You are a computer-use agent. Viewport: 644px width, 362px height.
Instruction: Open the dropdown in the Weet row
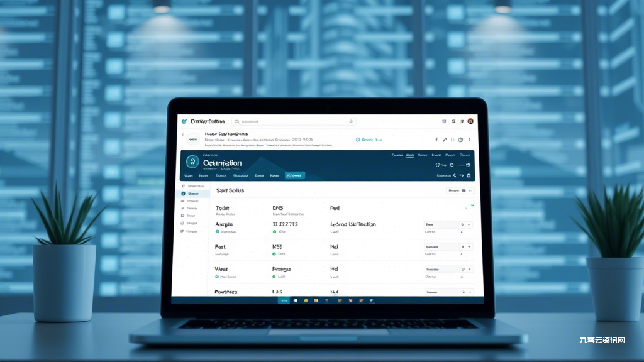(x=448, y=269)
